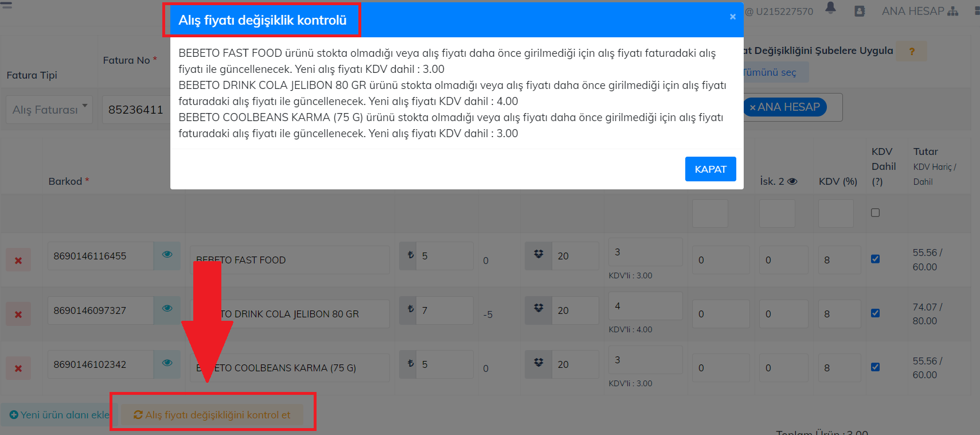Click lira icon in COOLBEANS KARMA row

[x=408, y=364]
